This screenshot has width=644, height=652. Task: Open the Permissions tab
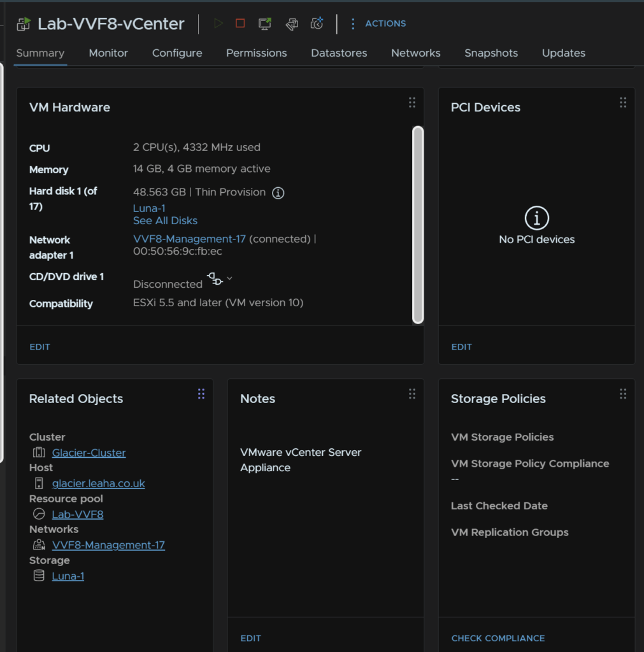click(256, 53)
